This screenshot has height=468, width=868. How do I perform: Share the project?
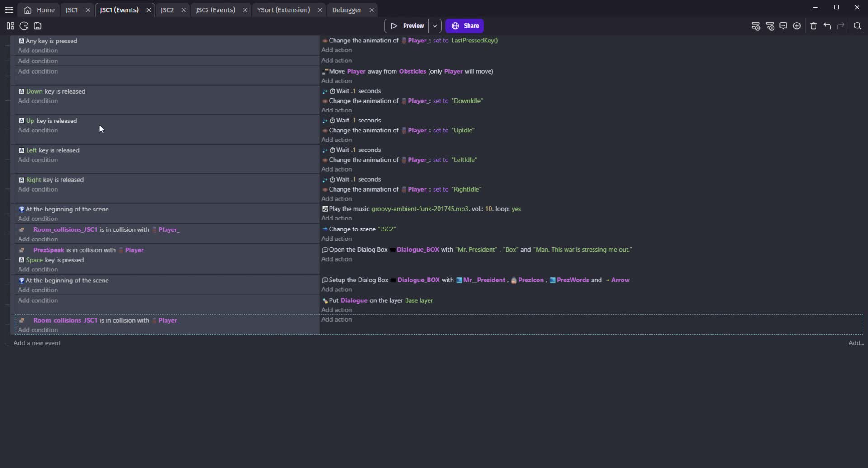465,26
